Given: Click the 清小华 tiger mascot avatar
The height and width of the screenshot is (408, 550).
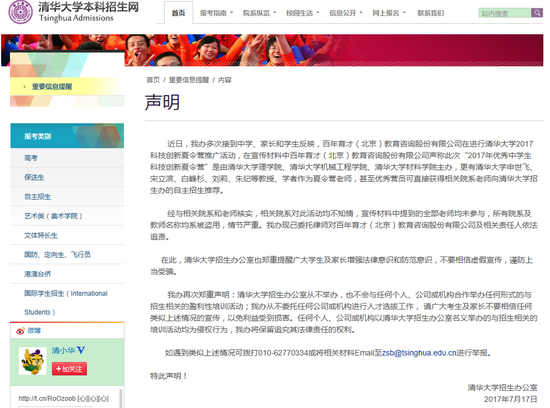Looking at the screenshot, I should pos(32,361).
